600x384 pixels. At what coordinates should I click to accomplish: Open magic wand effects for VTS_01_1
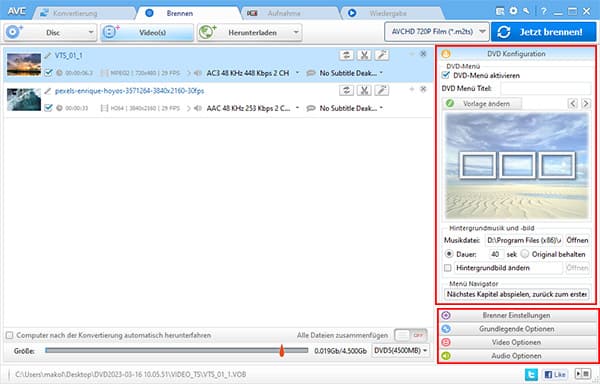coord(382,55)
